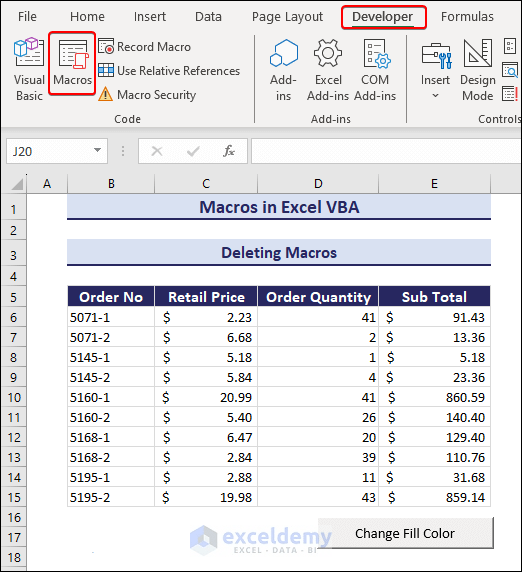This screenshot has height=572, width=522.
Task: Select order cell 5145-1
Action: point(111,357)
